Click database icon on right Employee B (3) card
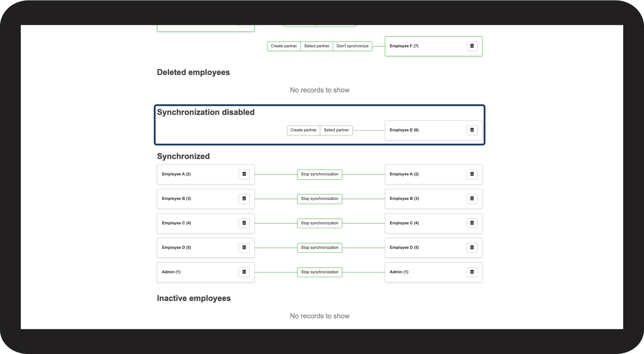 tap(472, 199)
